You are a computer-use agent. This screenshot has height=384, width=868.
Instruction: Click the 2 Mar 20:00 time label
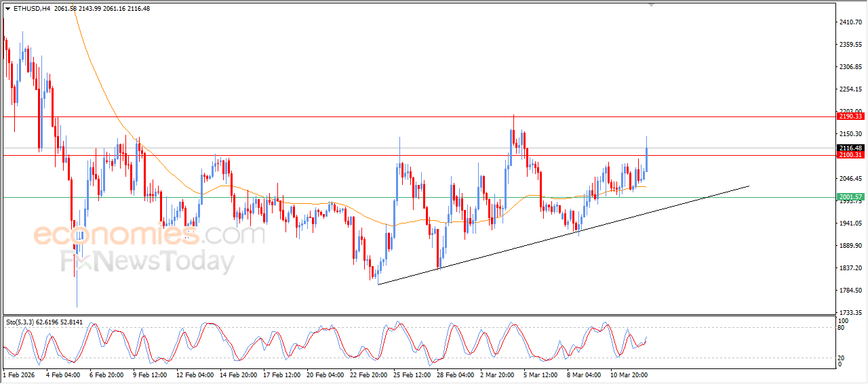498,375
